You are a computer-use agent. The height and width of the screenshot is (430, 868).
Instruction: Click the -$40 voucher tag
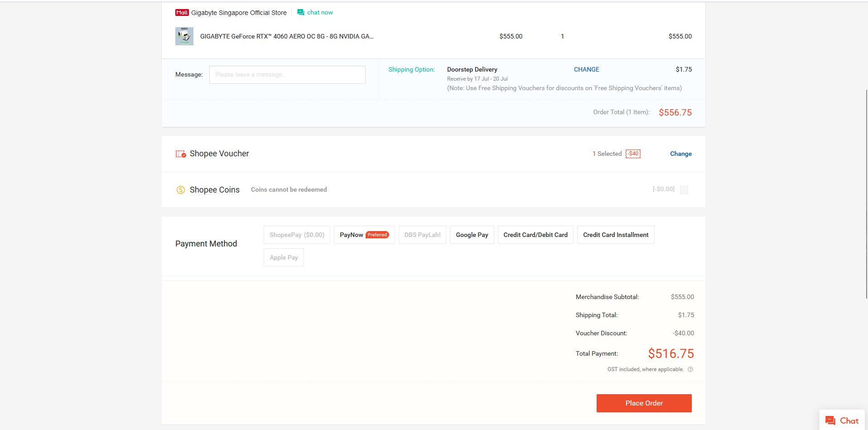point(633,154)
